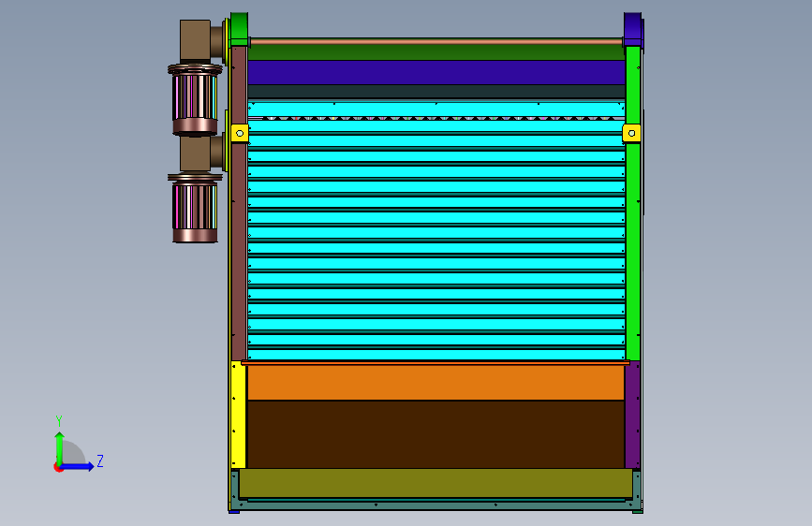
Task: Select the dark teal strip under the indigo panel
Action: [436, 91]
